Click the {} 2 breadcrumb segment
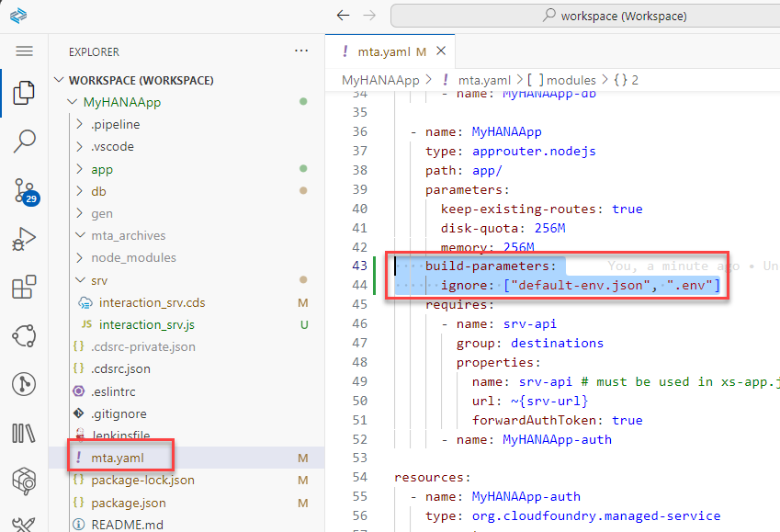The height and width of the screenshot is (532, 780). click(x=627, y=80)
